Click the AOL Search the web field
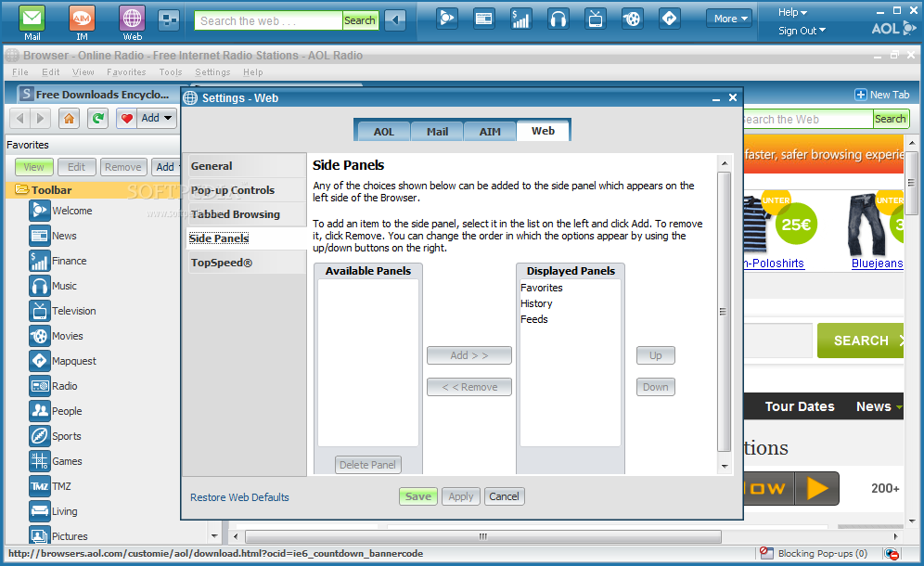 click(x=269, y=20)
